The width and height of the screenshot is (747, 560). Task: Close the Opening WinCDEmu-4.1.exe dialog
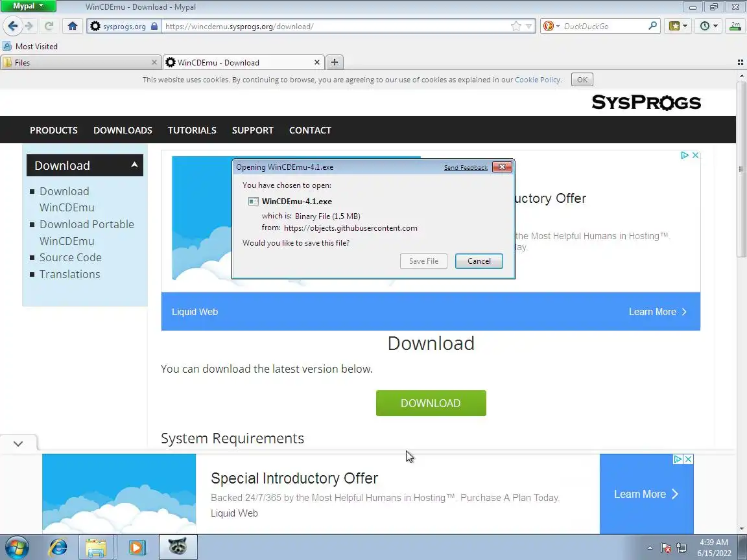502,167
